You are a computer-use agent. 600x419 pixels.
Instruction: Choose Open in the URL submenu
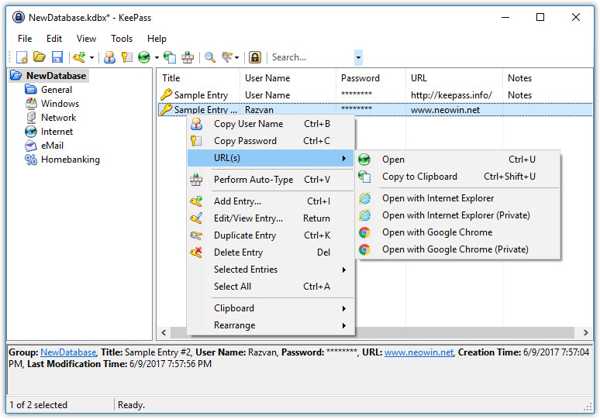point(458,160)
